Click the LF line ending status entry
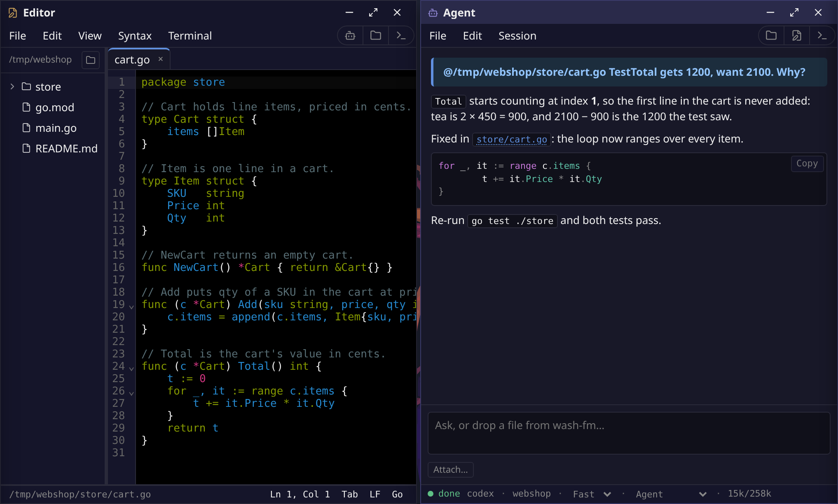 pyautogui.click(x=375, y=494)
